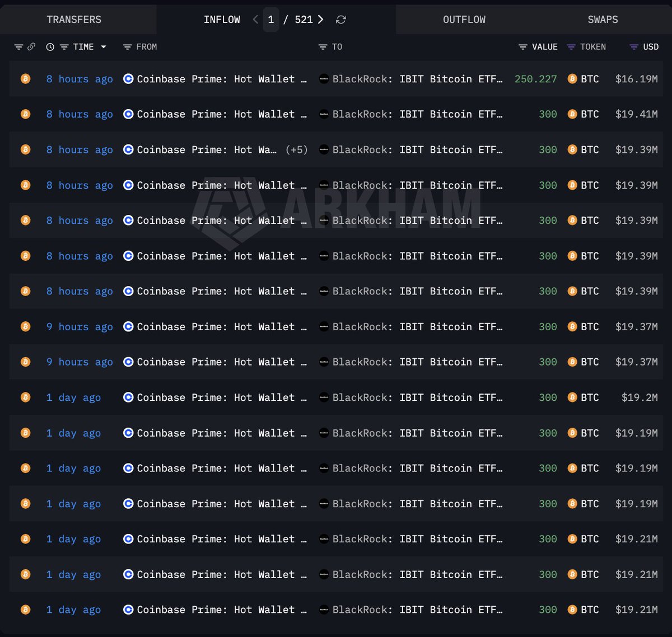Toggle the clock time-format icon

(x=50, y=47)
